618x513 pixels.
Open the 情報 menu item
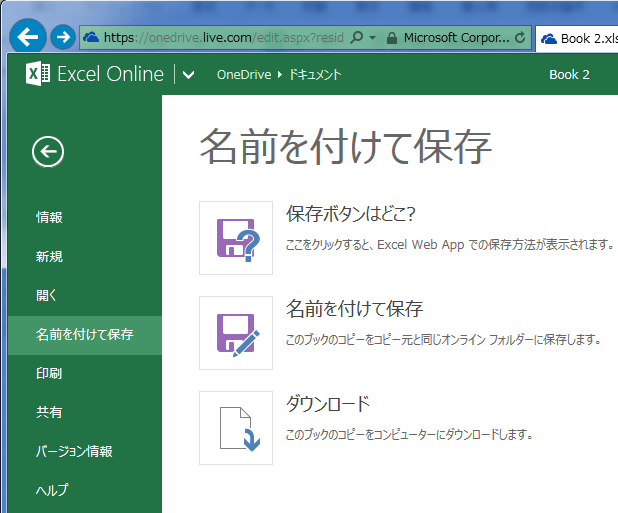click(x=50, y=217)
